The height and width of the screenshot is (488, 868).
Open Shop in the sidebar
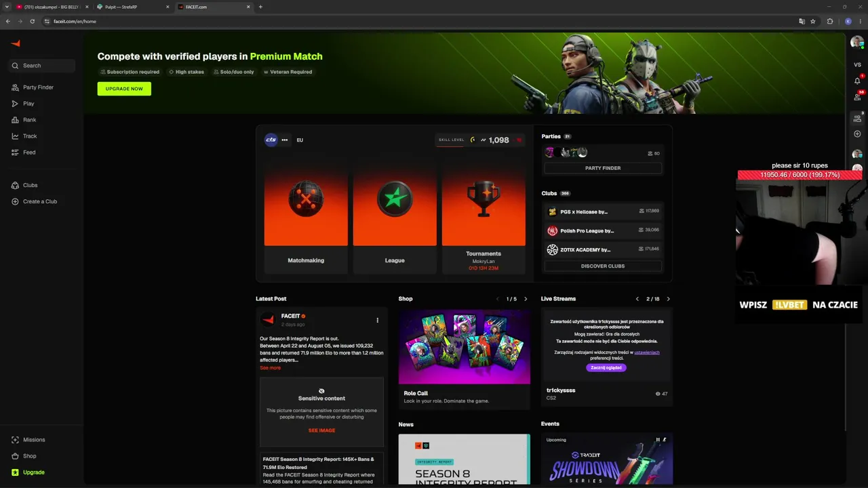click(x=29, y=456)
